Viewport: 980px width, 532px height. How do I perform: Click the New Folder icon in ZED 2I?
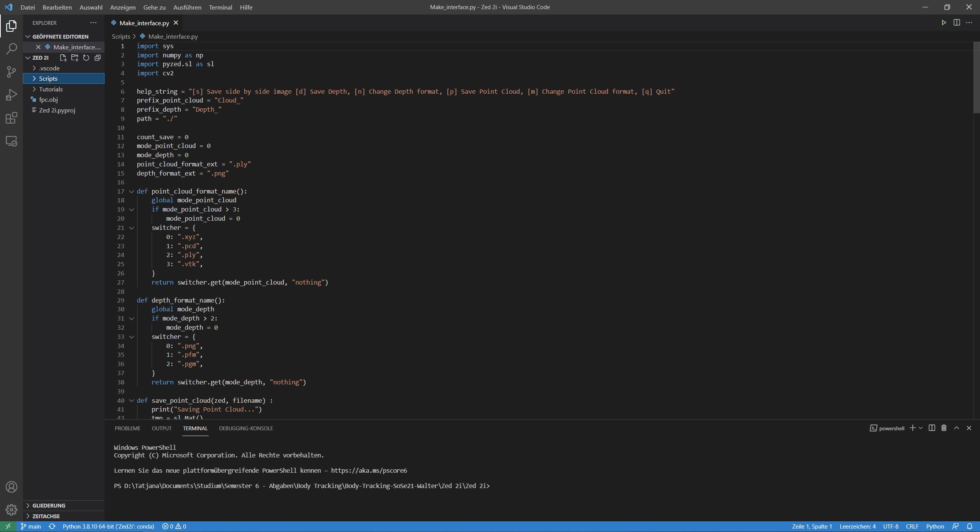point(75,58)
